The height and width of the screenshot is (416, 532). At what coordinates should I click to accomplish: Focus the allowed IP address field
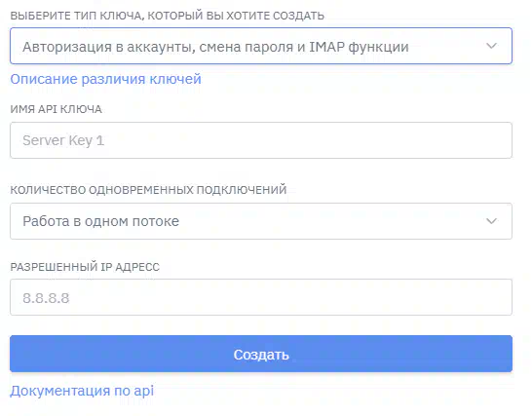pyautogui.click(x=261, y=297)
